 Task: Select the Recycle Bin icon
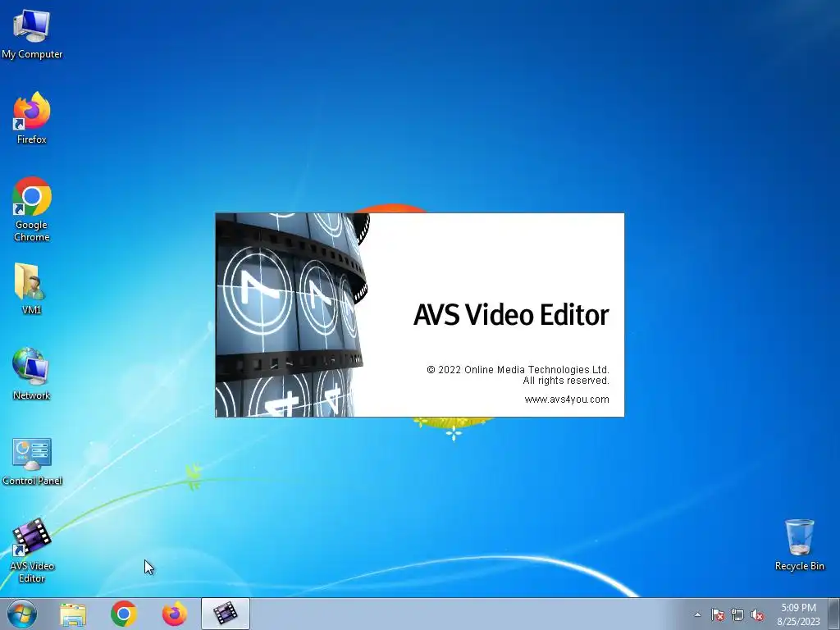pyautogui.click(x=799, y=545)
